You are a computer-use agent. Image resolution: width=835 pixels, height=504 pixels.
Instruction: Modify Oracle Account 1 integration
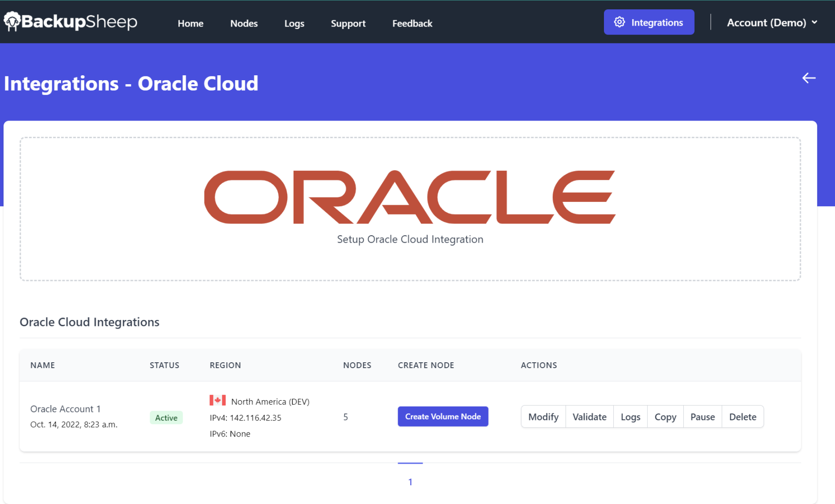tap(543, 417)
